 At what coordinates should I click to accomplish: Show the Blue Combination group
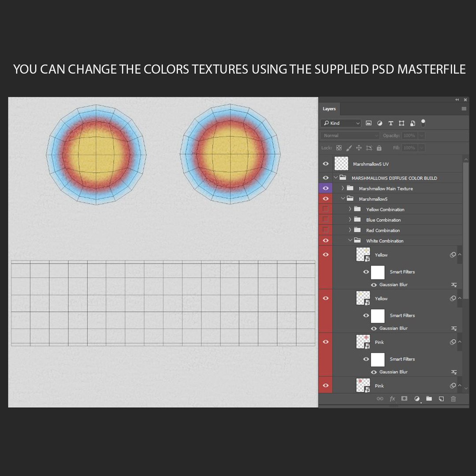click(x=326, y=219)
